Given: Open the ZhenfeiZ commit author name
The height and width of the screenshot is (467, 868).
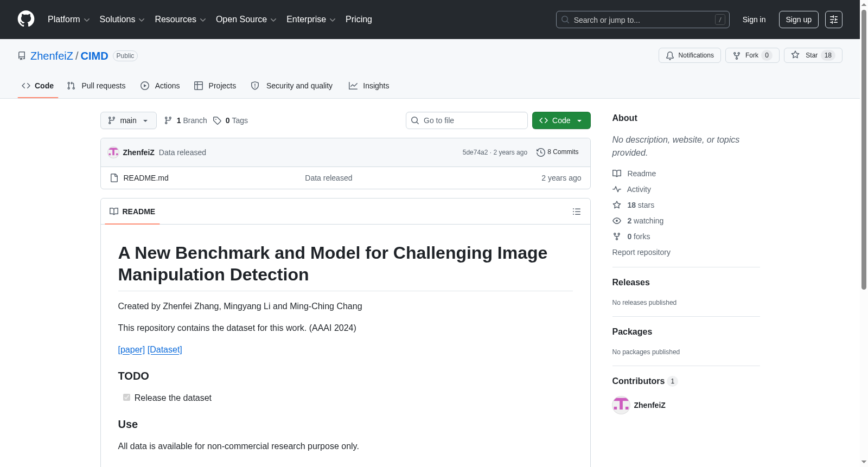Looking at the screenshot, I should point(139,152).
